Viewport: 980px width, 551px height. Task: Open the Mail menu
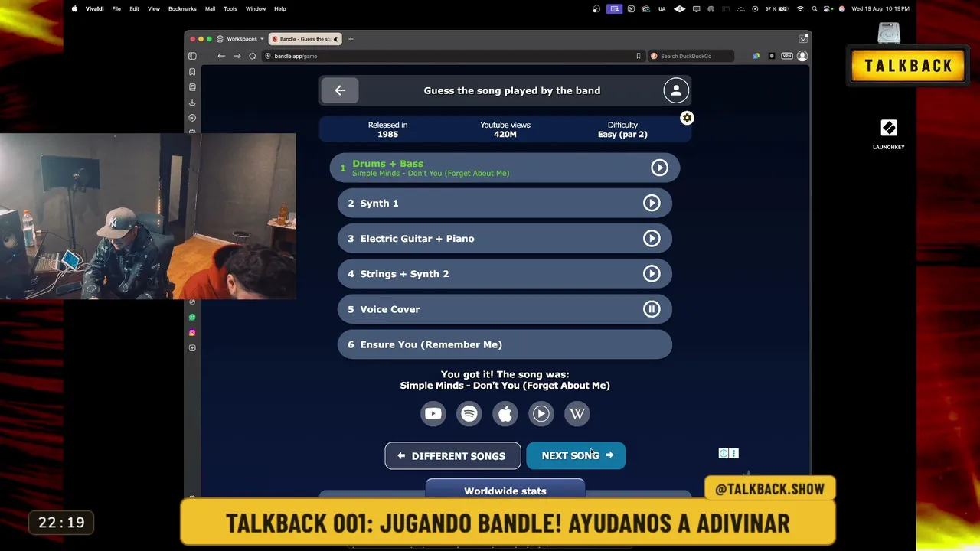(210, 9)
